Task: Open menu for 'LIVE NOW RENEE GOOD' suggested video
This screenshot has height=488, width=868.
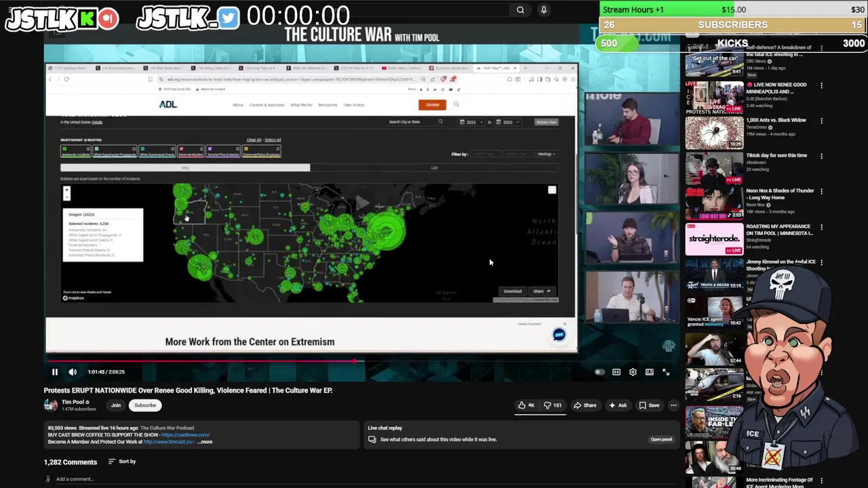Action: pos(821,86)
